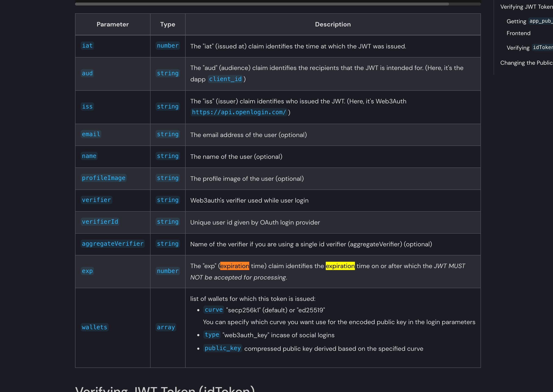Expand the 'Frontend' navigation item
This screenshot has height=392, width=553.
(x=518, y=33)
